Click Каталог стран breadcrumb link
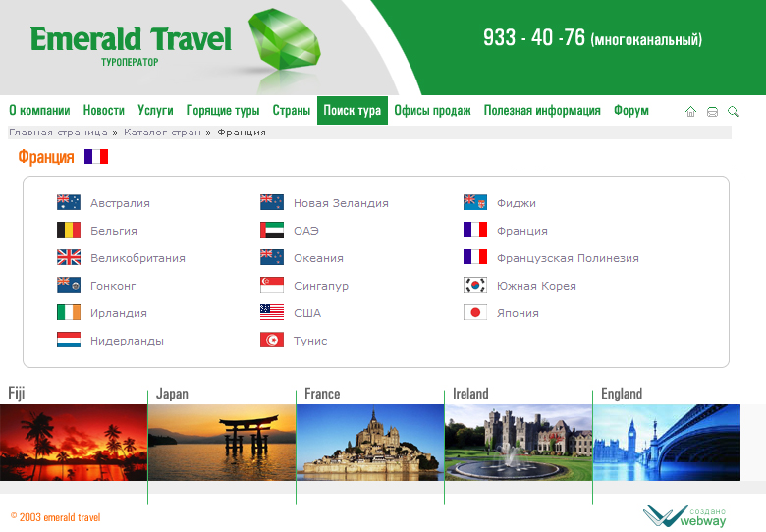This screenshot has width=766, height=532. (x=162, y=133)
